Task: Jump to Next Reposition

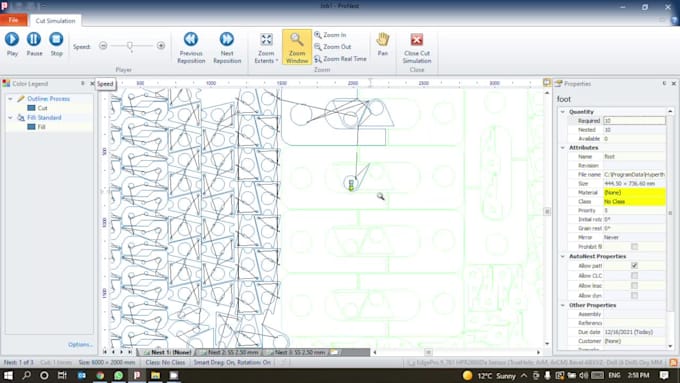Action: [x=227, y=48]
